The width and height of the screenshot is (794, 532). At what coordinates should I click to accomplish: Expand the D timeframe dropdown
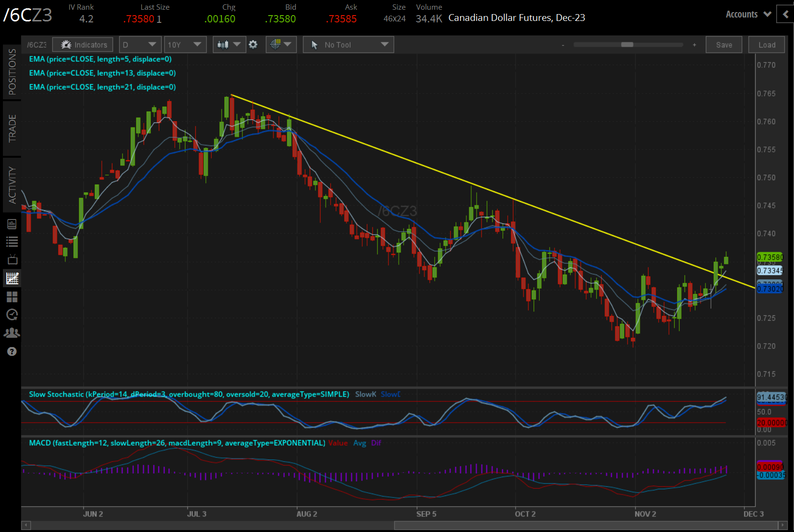(140, 45)
